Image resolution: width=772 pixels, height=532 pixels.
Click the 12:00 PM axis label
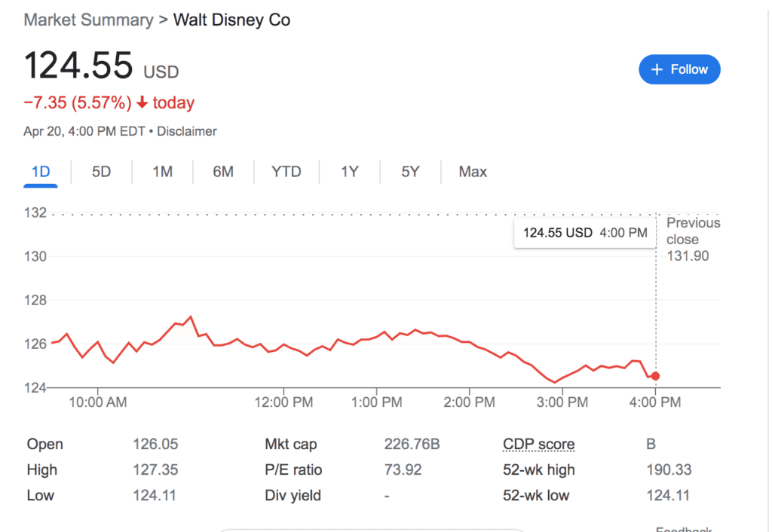point(283,402)
